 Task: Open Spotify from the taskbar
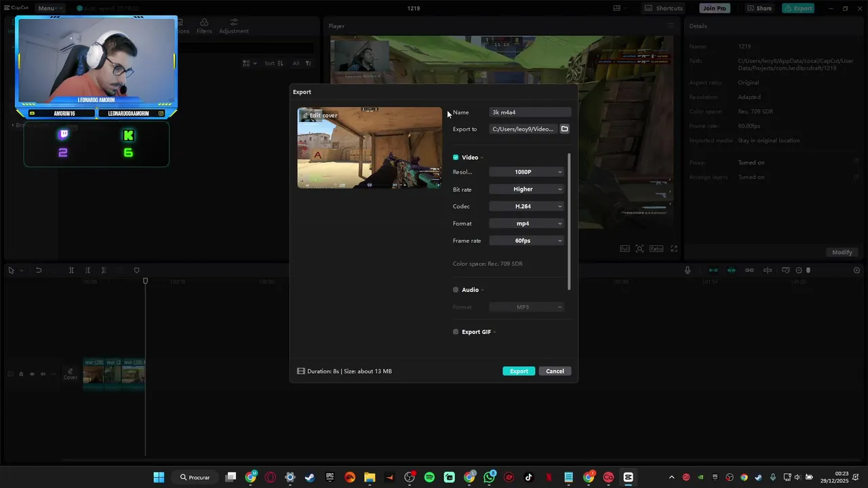429,477
